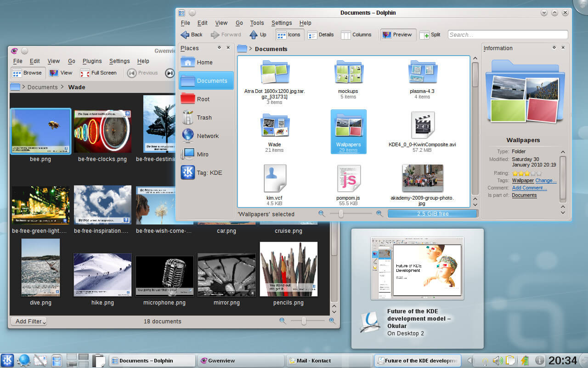The image size is (588, 368).
Task: Open the Plugins menu in Gwenview
Action: click(92, 61)
